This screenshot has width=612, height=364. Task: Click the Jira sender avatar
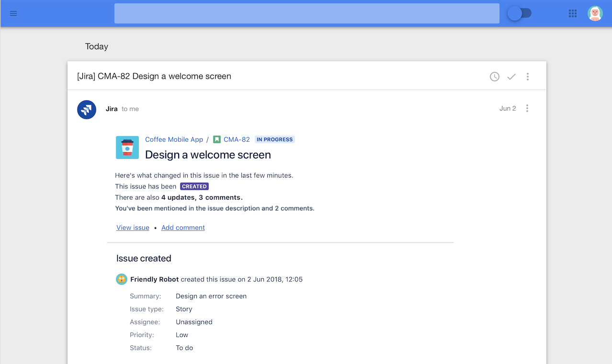pos(87,110)
